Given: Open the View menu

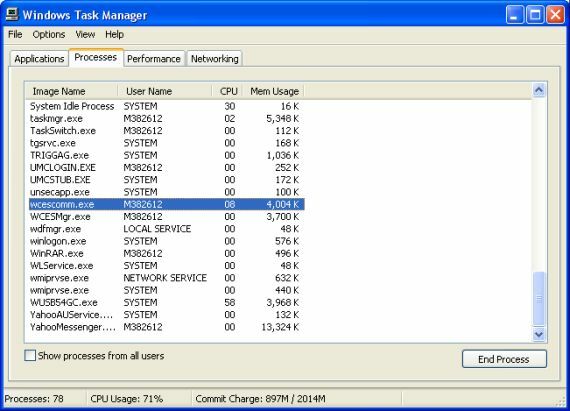Looking at the screenshot, I should (85, 35).
